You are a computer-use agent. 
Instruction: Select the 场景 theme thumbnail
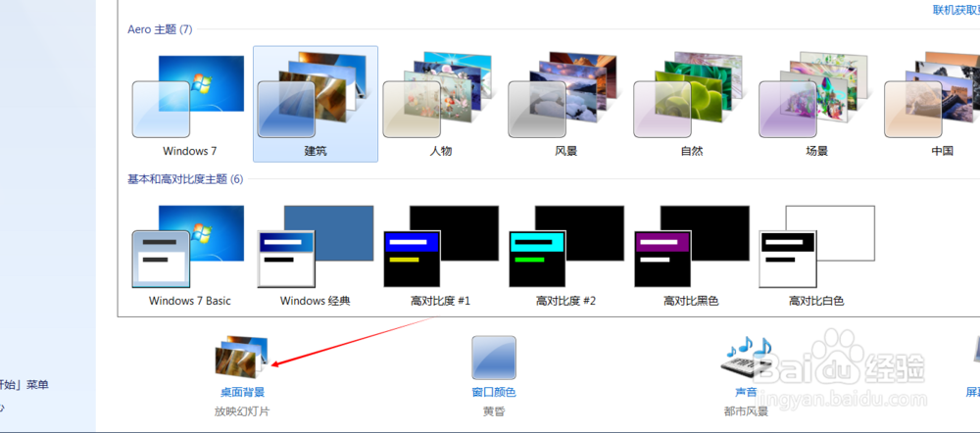coord(814,96)
